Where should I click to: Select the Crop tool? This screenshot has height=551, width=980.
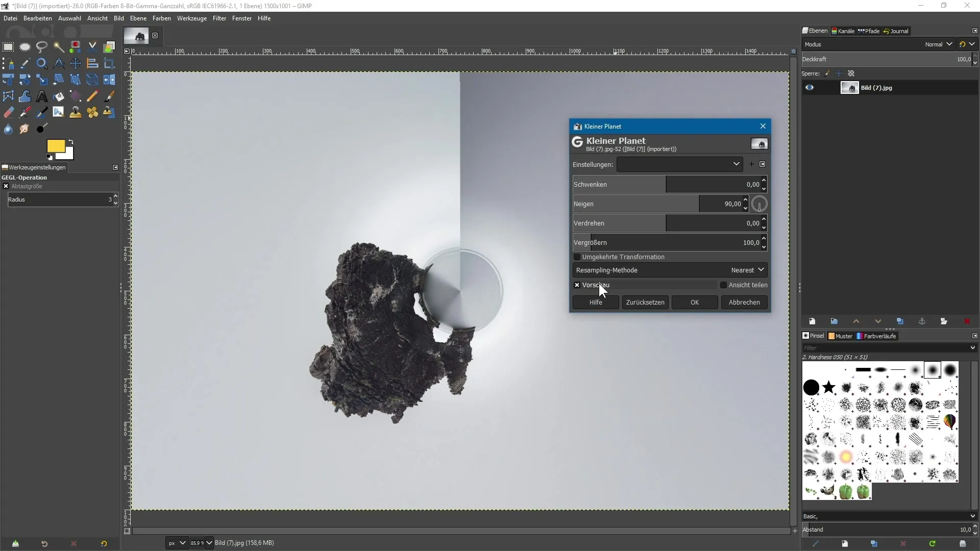point(109,63)
